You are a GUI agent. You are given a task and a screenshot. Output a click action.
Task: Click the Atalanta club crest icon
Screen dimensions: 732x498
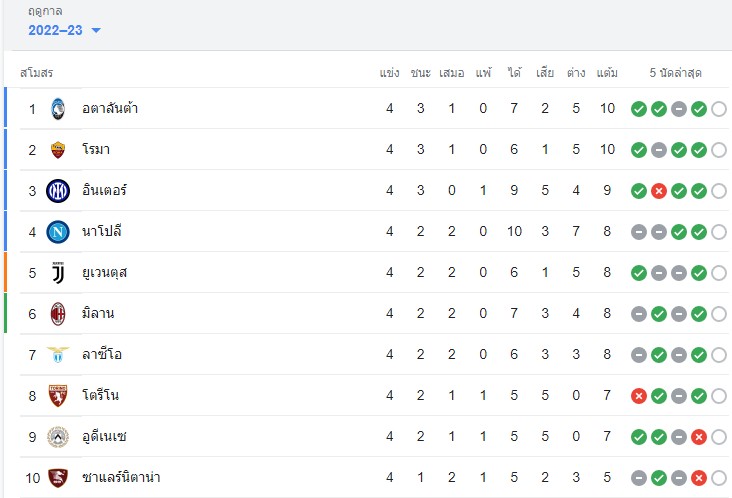pyautogui.click(x=58, y=109)
